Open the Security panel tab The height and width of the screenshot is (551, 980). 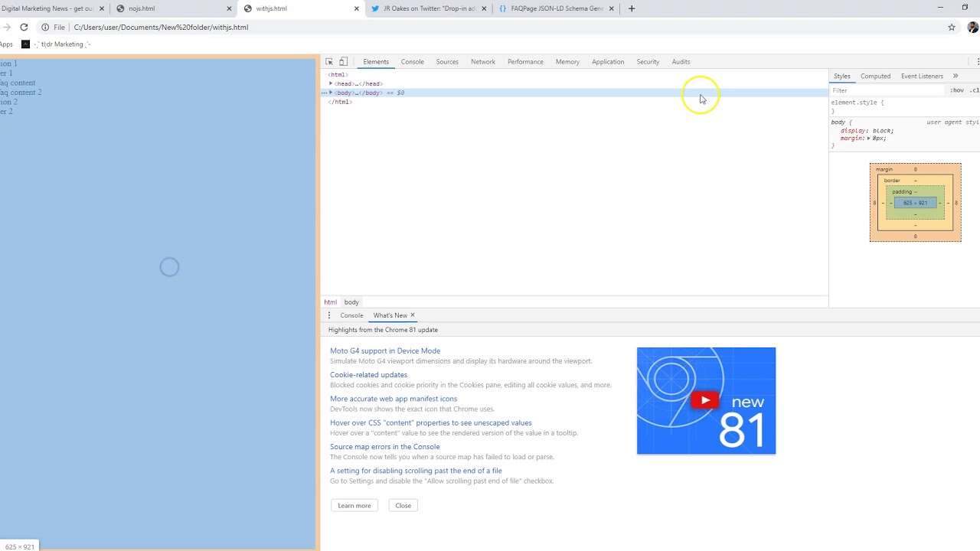tap(648, 62)
